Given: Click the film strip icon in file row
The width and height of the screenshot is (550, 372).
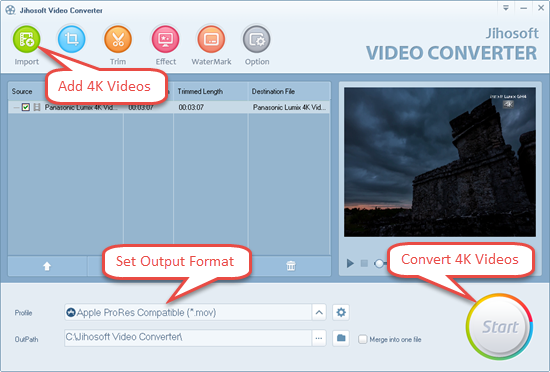Looking at the screenshot, I should pyautogui.click(x=37, y=107).
